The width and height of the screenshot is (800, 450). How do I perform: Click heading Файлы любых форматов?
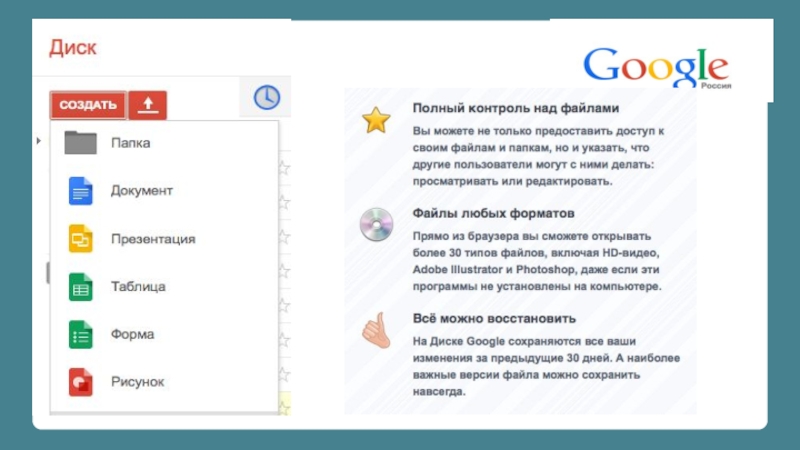click(x=493, y=213)
